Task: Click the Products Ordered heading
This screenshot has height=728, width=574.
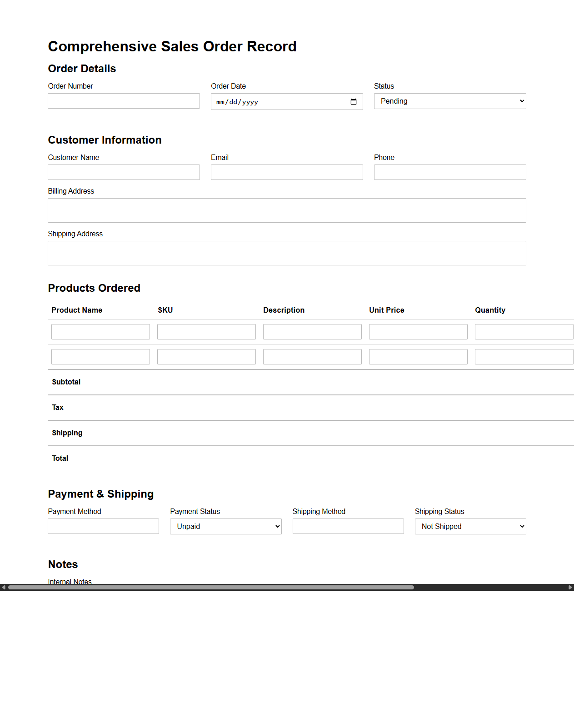Action: tap(94, 288)
